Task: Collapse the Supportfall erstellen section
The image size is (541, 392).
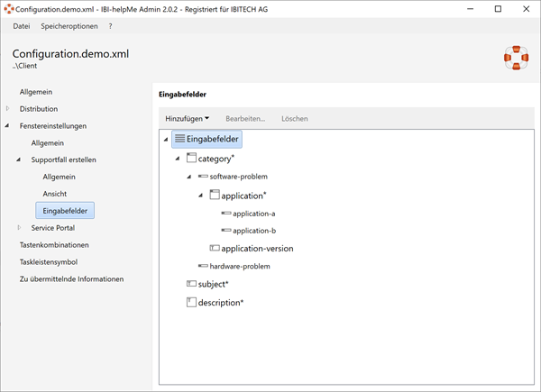Action: (19, 160)
